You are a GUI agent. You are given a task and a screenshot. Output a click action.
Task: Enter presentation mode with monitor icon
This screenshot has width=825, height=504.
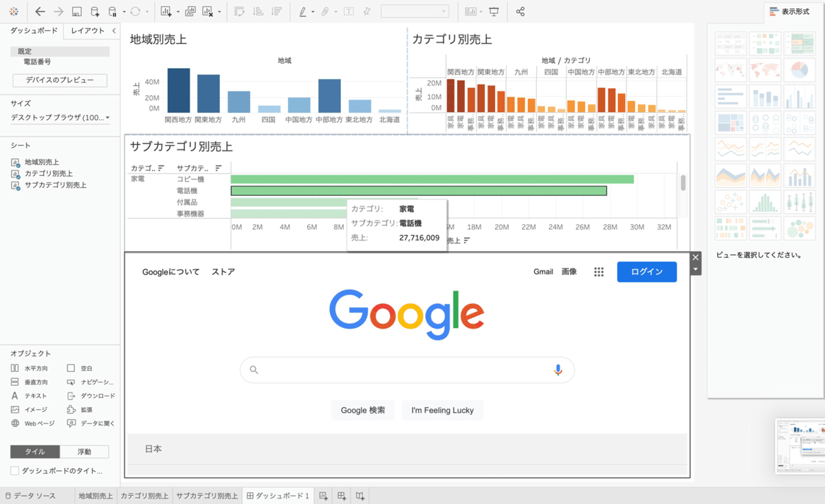(494, 12)
